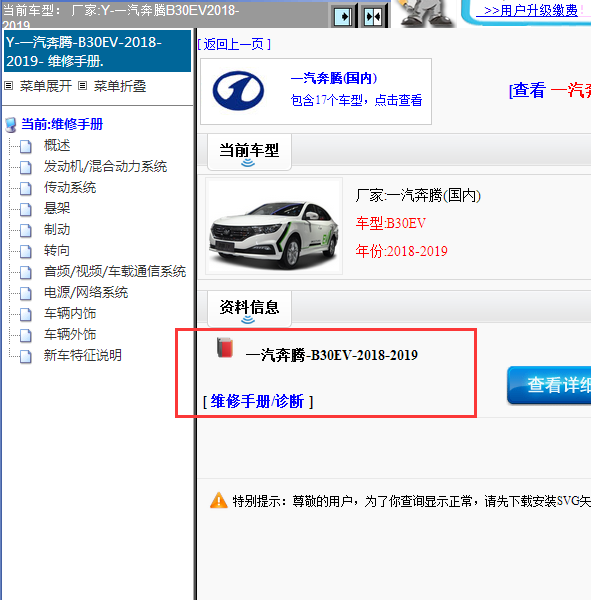Open the 车辆外饰 section
591x600 pixels.
click(x=70, y=335)
